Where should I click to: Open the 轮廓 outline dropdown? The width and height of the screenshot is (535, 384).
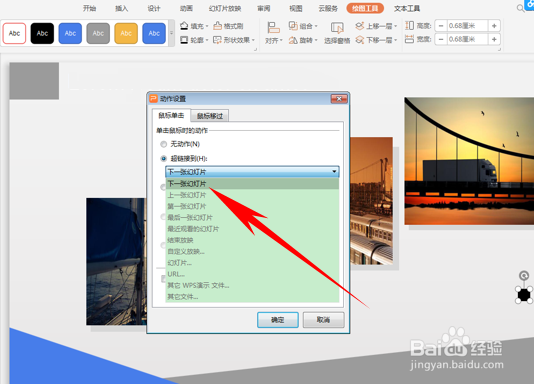coord(194,40)
